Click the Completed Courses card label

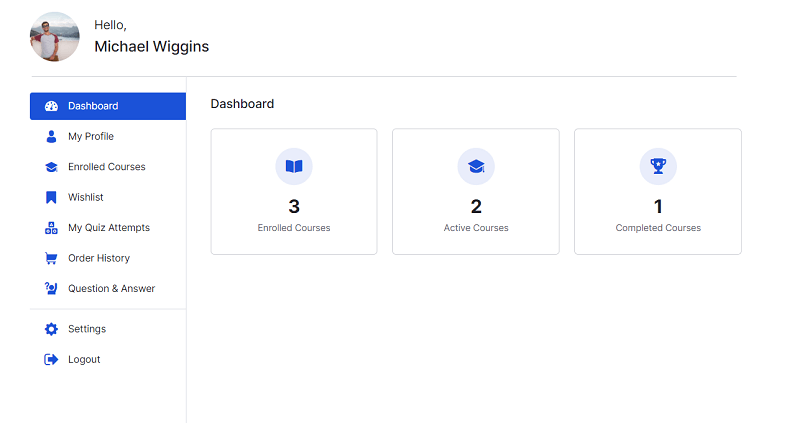(x=658, y=228)
